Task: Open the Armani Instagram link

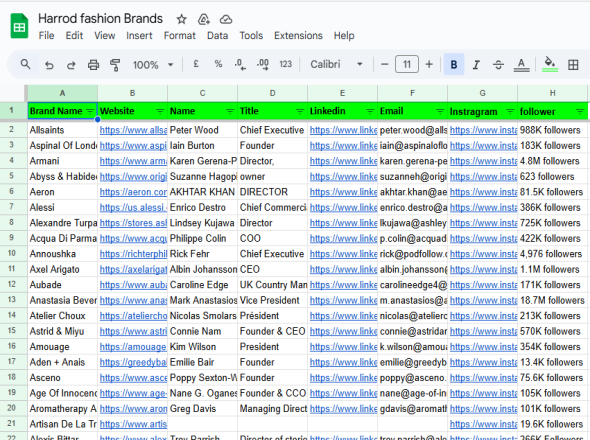Action: [x=483, y=161]
